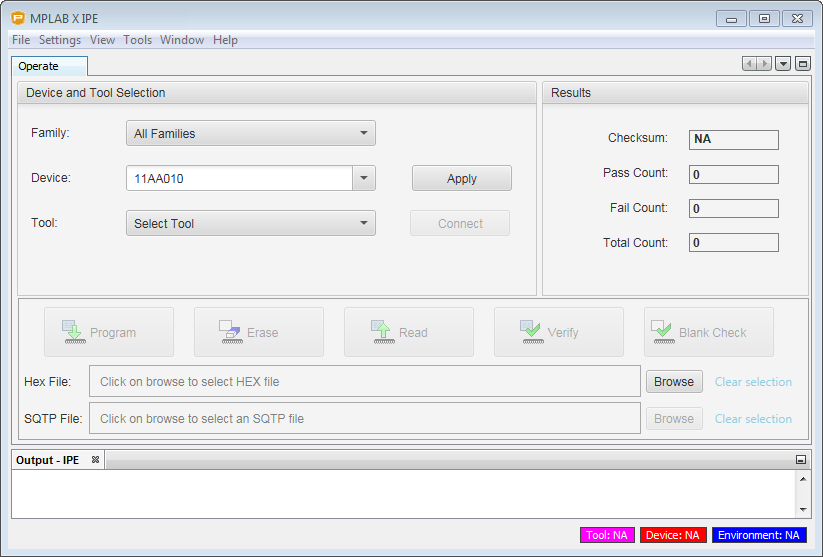The height and width of the screenshot is (557, 823).
Task: Show the opened documents list dropdown
Action: coord(783,64)
